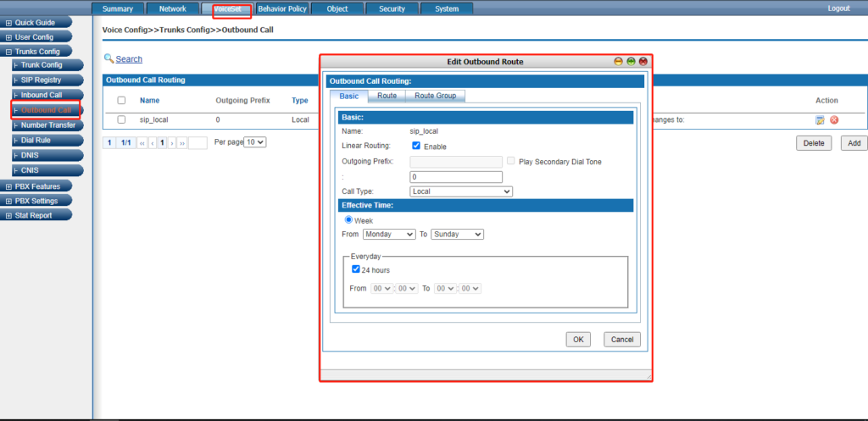
Task: Click the Search link
Action: (x=129, y=59)
